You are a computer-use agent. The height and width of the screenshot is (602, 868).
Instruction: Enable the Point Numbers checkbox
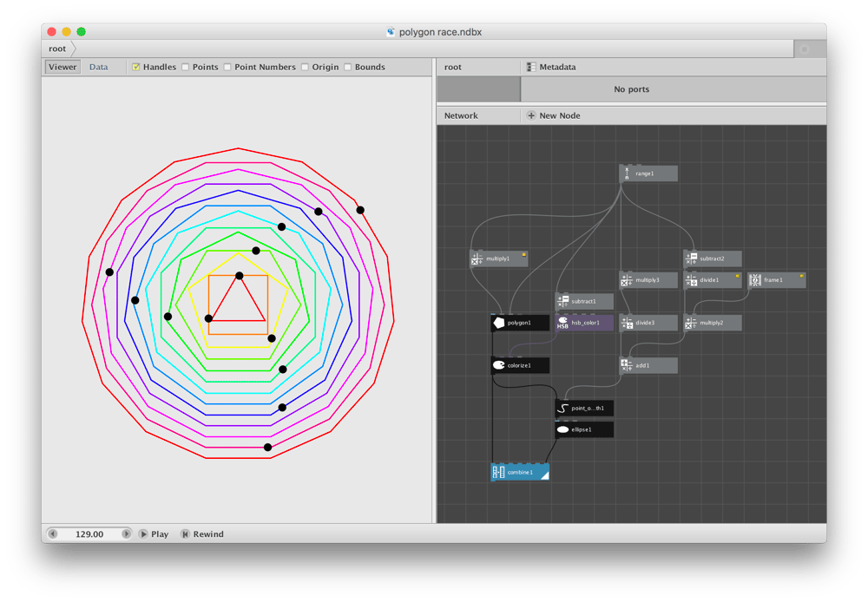[x=227, y=67]
